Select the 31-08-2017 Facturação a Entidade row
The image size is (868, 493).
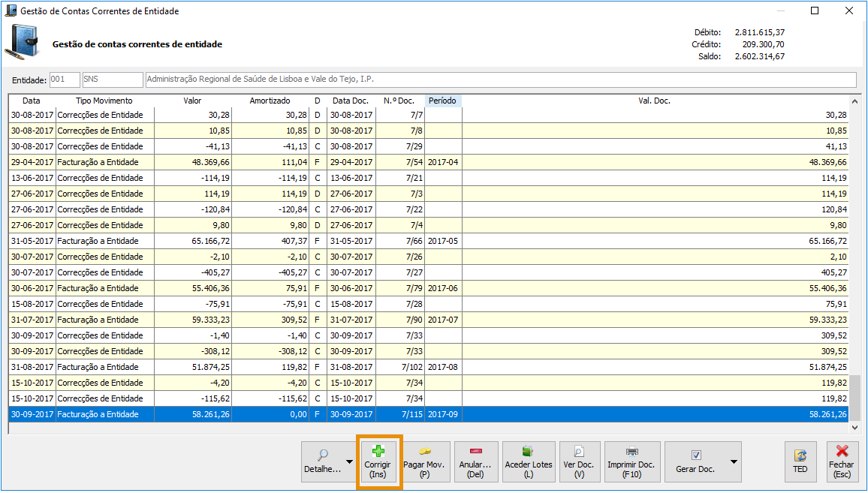(98, 367)
